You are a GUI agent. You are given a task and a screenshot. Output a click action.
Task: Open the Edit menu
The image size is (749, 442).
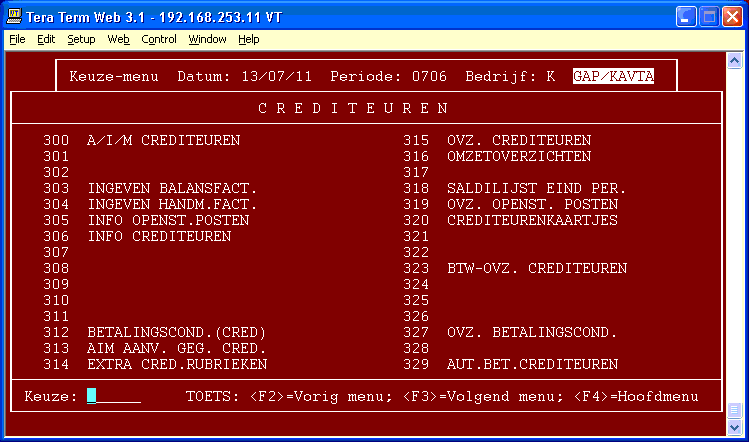[46, 39]
